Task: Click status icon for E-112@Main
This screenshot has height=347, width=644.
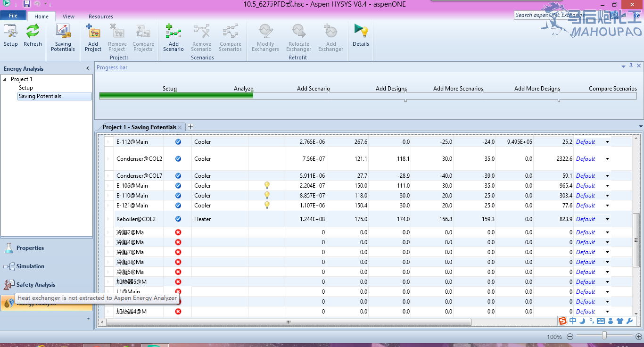Action: [x=178, y=141]
